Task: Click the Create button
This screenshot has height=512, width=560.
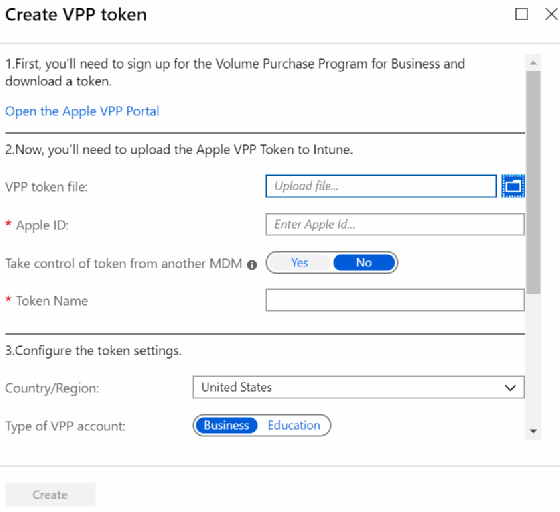Action: click(50, 495)
